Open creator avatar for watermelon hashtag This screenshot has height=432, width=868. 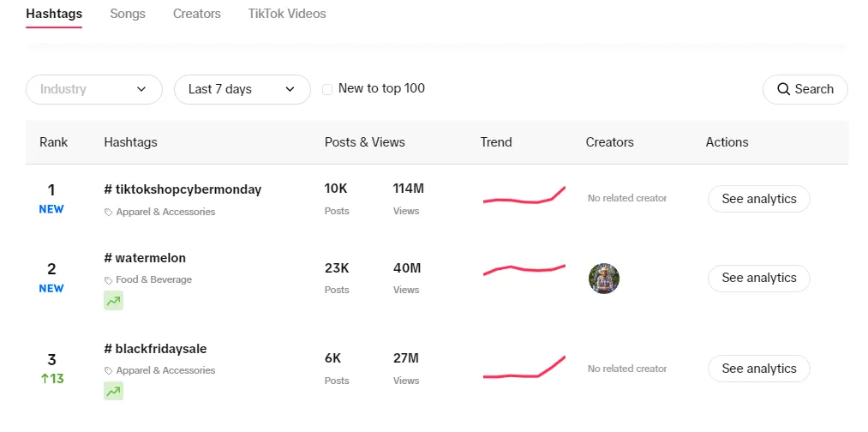pyautogui.click(x=604, y=279)
